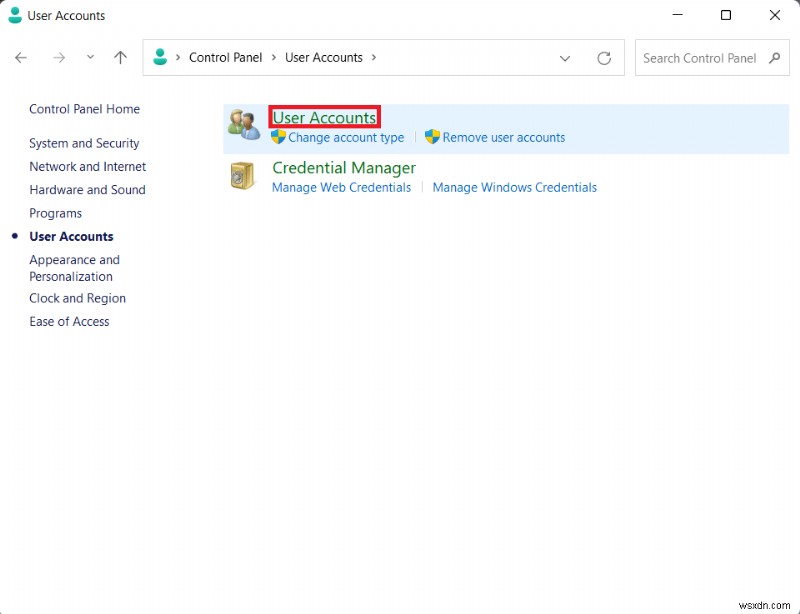Select System and Security in the sidebar
Screen dimensions: 800x614
tap(84, 143)
